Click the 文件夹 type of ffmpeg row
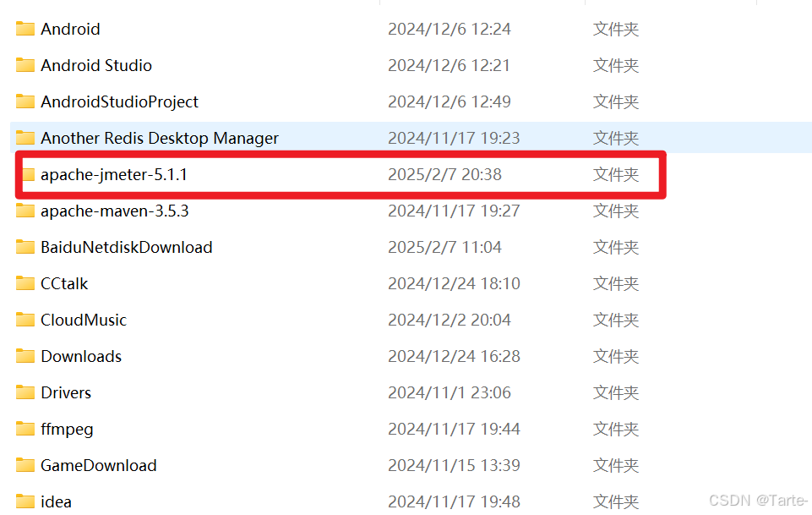The image size is (812, 515). (616, 429)
